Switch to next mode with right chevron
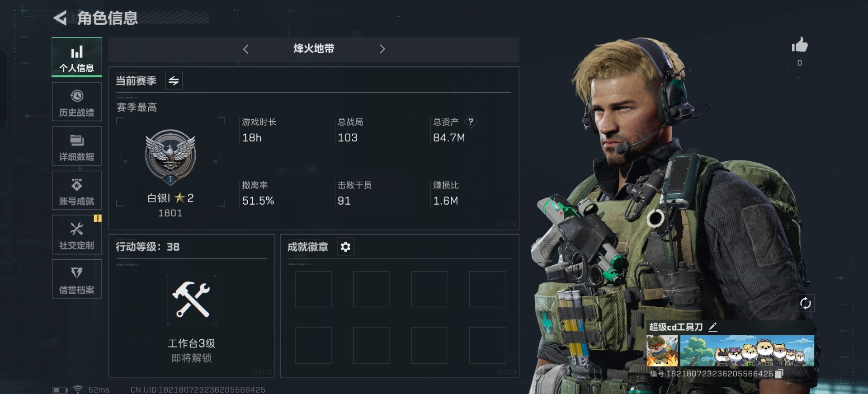 [x=382, y=49]
